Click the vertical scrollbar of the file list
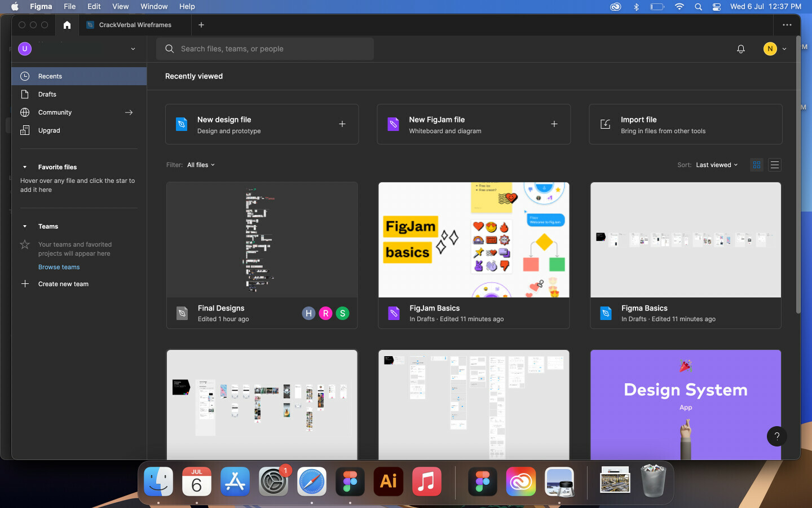 click(x=798, y=175)
